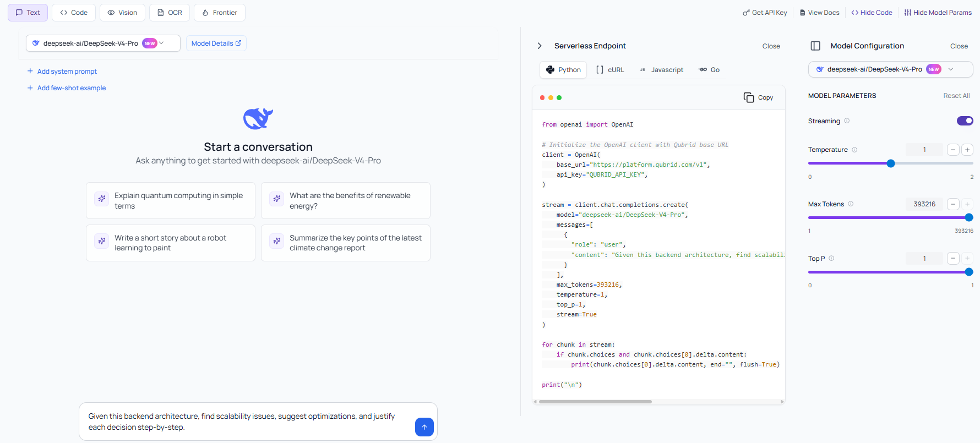The image size is (980, 443).
Task: Click the message input text box
Action: 248,422
